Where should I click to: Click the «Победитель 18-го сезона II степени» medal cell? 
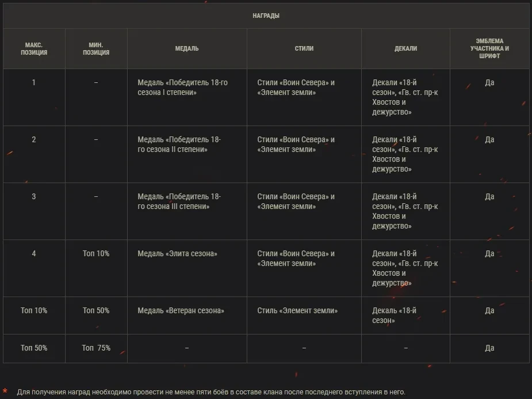pyautogui.click(x=179, y=145)
